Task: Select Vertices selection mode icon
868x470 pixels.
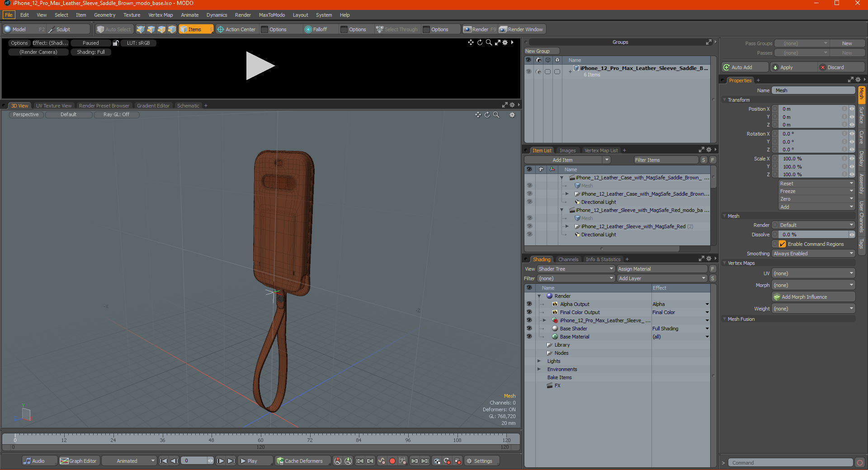Action: 141,29
